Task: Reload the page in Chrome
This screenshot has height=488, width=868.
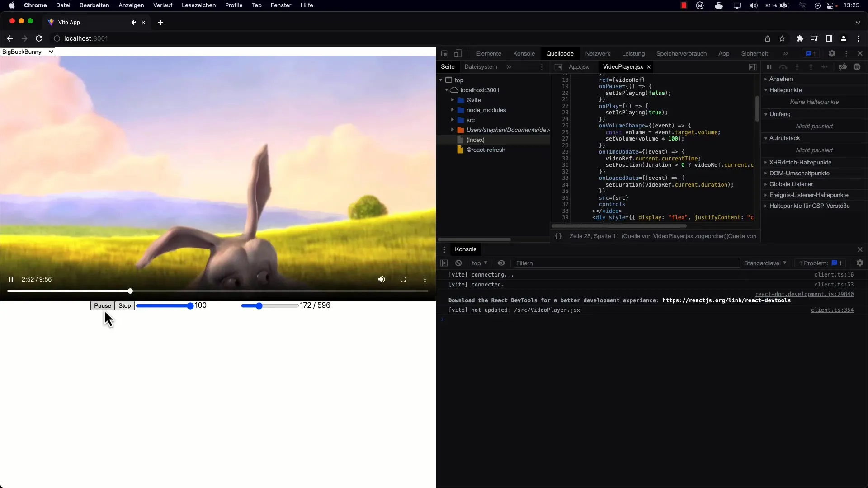Action: [39, 38]
